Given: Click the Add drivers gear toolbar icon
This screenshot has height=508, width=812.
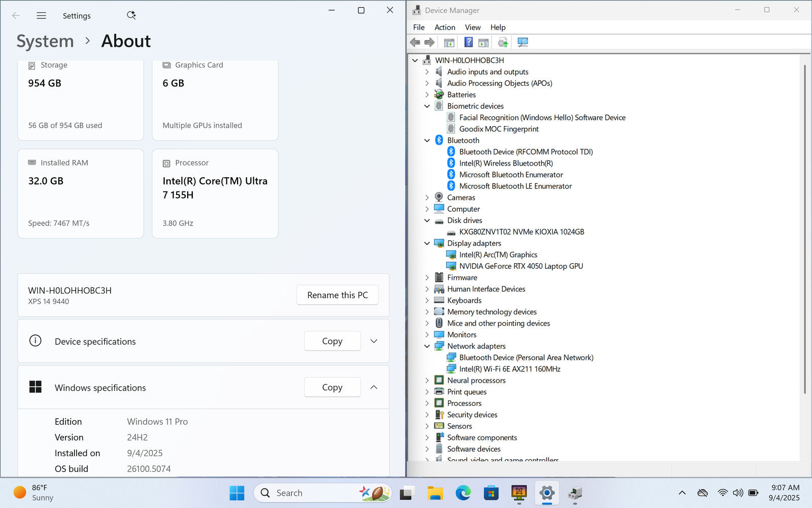Looking at the screenshot, I should tap(502, 43).
